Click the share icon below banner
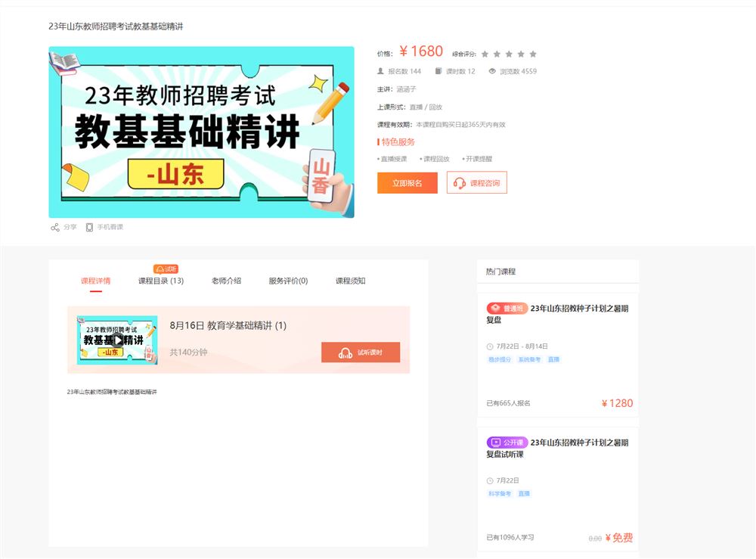Screen dimensions: 756x559 click(55, 227)
